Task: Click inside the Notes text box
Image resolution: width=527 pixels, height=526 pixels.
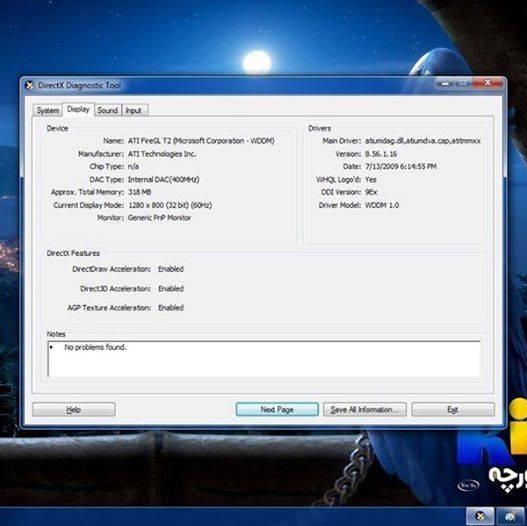Action: pos(264,359)
